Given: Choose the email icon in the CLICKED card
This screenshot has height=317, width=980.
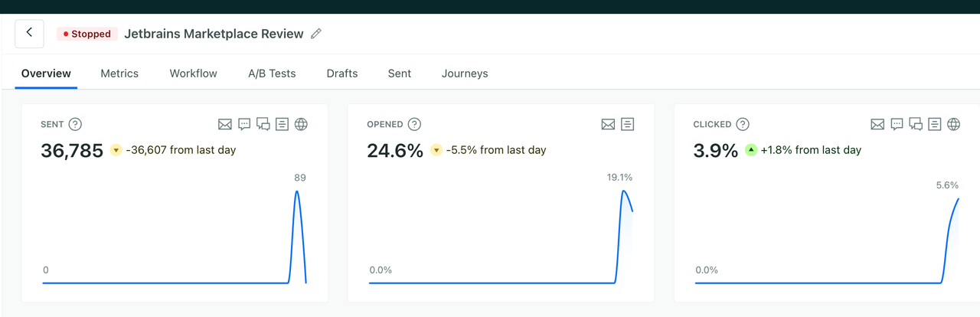Looking at the screenshot, I should point(877,124).
